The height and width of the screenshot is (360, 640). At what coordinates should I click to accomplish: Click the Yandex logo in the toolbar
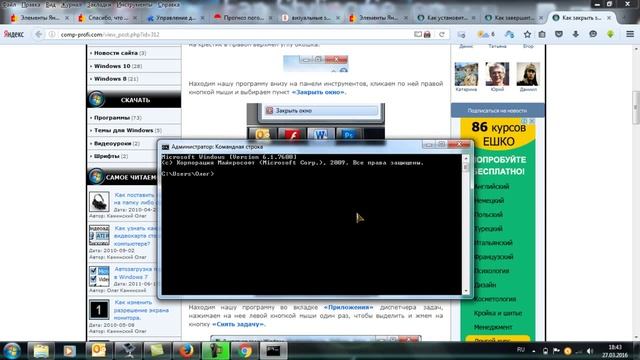13,34
